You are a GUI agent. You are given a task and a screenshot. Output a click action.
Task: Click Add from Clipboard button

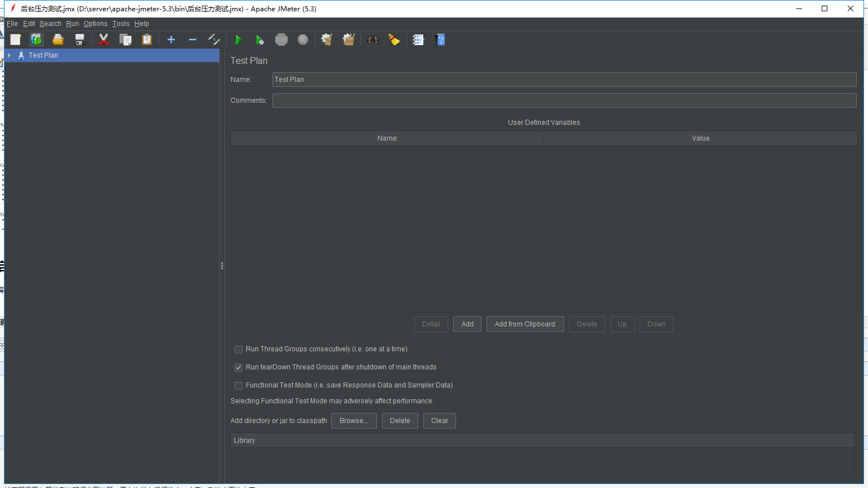coord(525,324)
